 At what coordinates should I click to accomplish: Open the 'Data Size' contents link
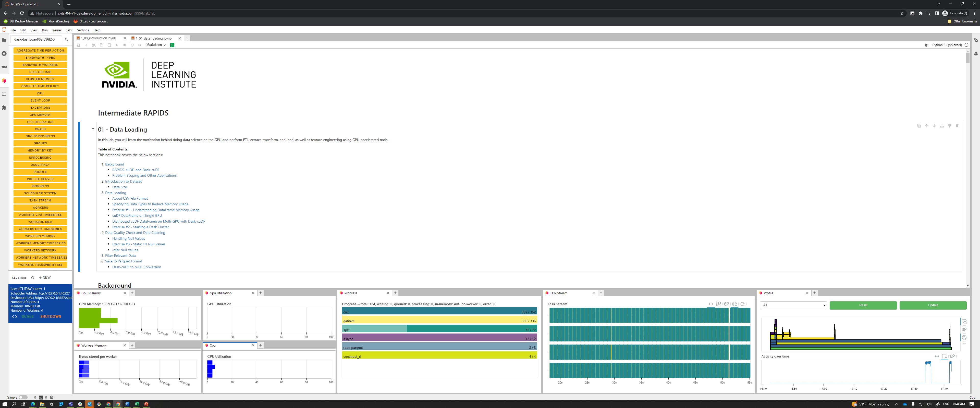click(x=119, y=187)
